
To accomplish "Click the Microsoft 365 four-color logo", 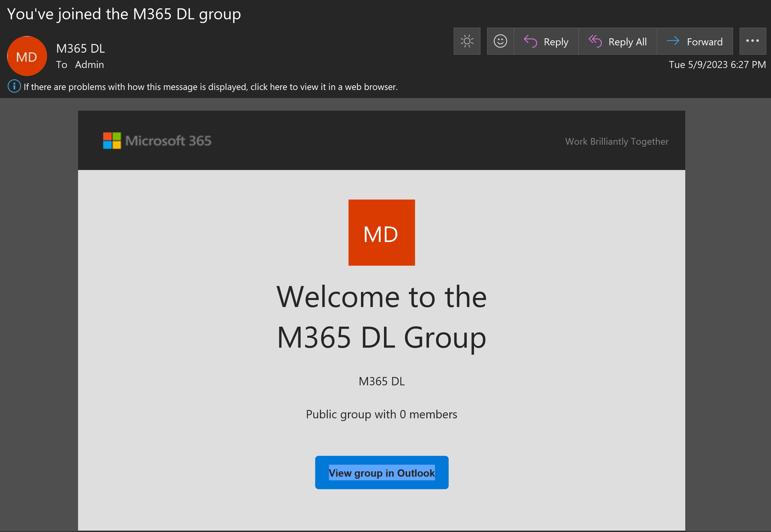I will (x=112, y=141).
